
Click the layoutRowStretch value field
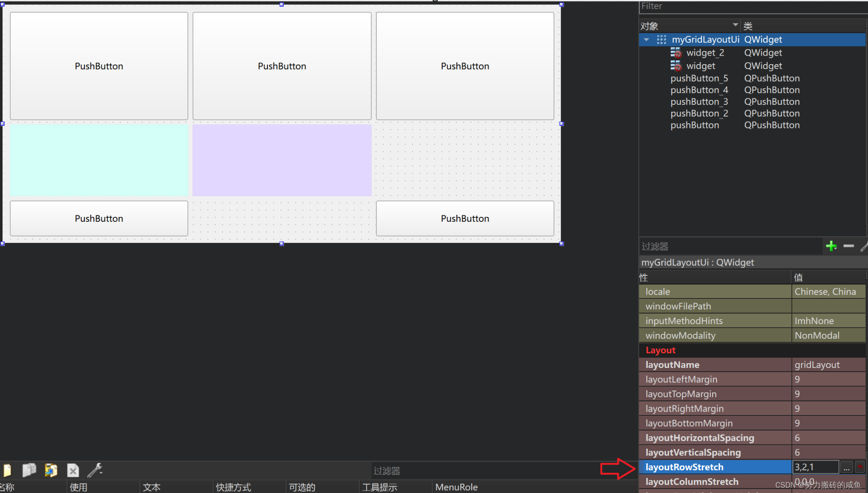coord(815,467)
